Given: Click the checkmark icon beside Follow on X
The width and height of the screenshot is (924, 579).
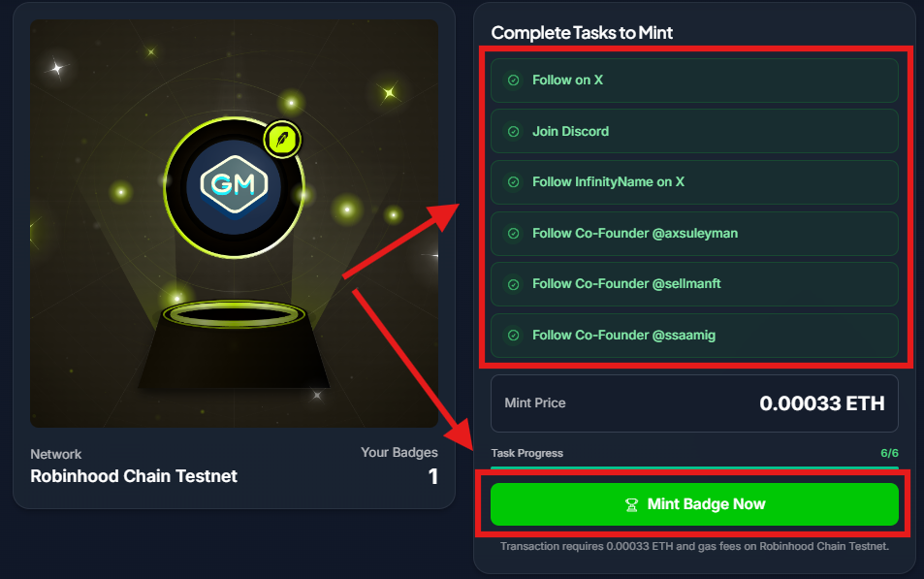Looking at the screenshot, I should [x=513, y=80].
